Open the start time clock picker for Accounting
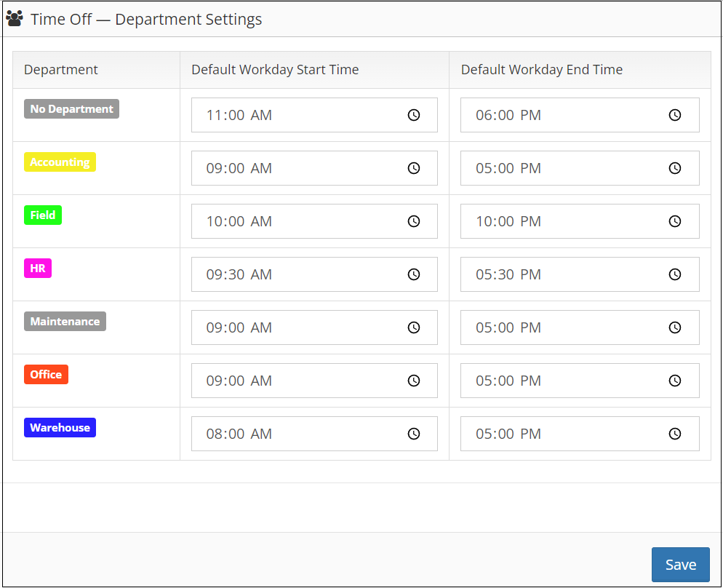 pos(413,168)
